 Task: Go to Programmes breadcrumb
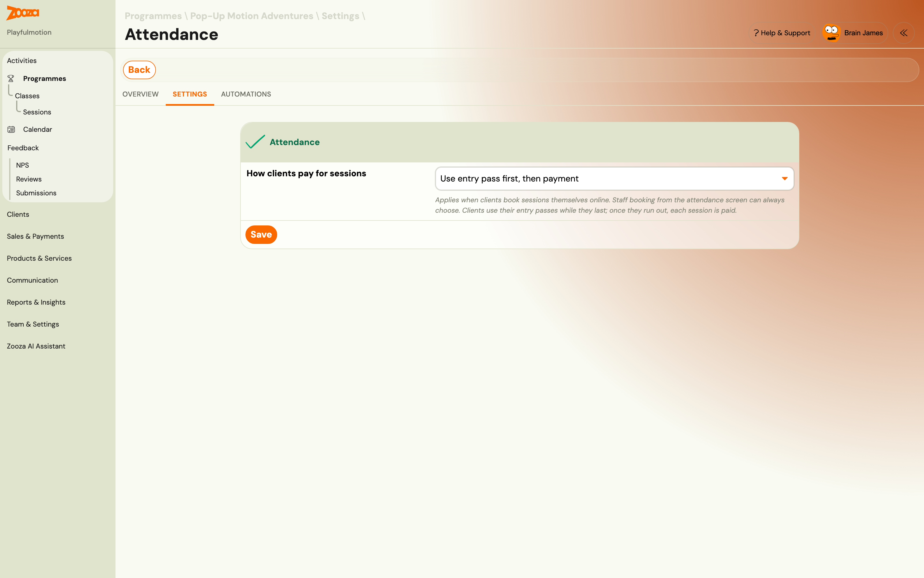pyautogui.click(x=153, y=16)
